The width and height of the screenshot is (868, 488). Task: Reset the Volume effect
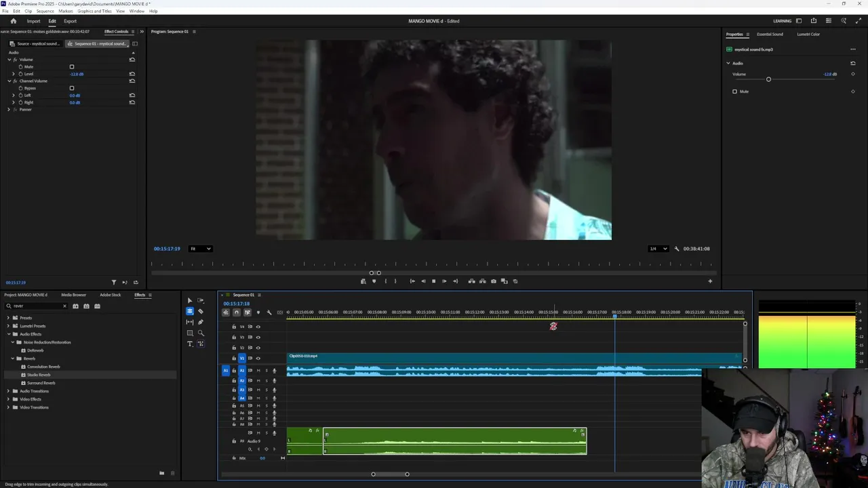coord(132,60)
